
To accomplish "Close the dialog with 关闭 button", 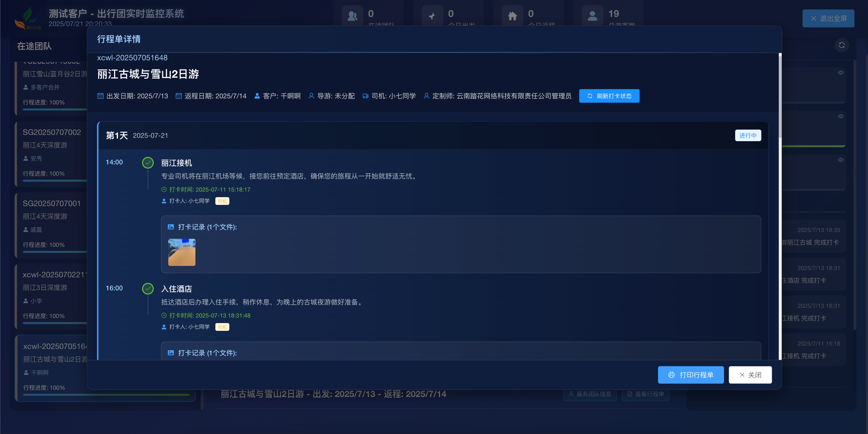I will (x=750, y=375).
